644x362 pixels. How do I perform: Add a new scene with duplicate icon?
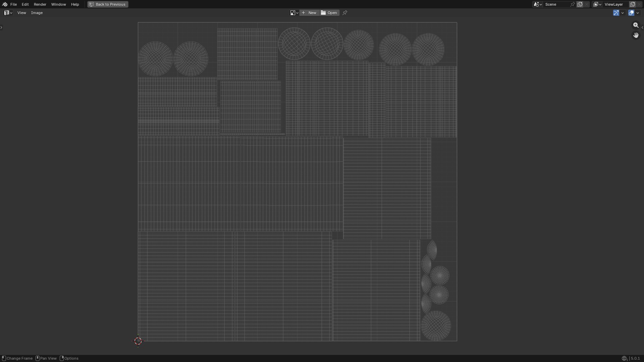pos(580,4)
